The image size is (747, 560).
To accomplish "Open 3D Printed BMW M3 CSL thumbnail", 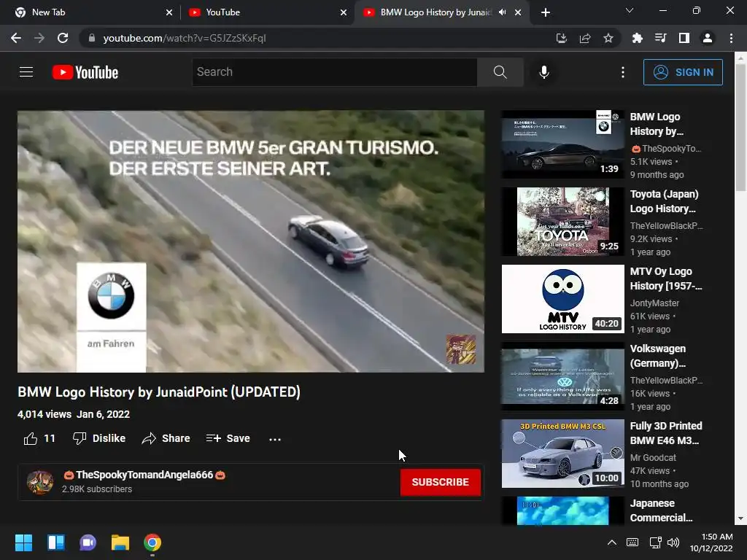I will (562, 454).
